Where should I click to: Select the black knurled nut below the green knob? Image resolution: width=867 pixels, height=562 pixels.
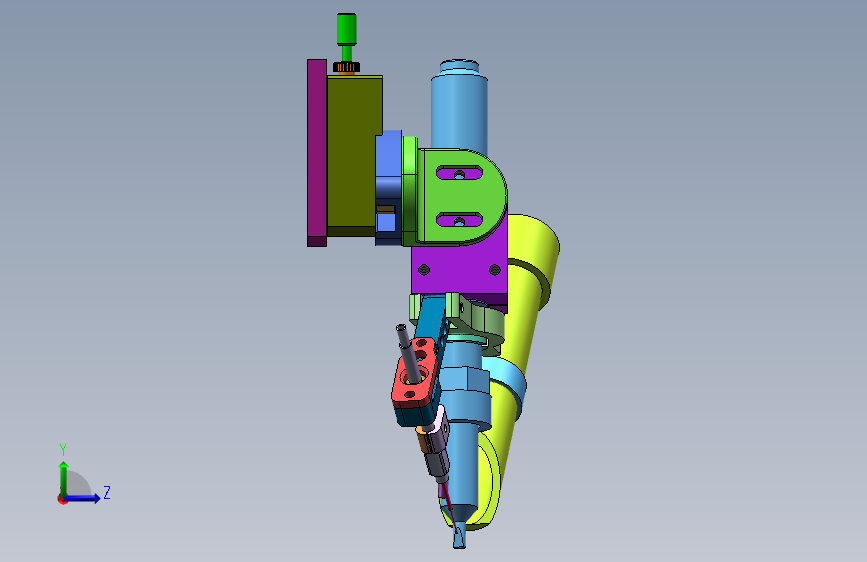(346, 67)
